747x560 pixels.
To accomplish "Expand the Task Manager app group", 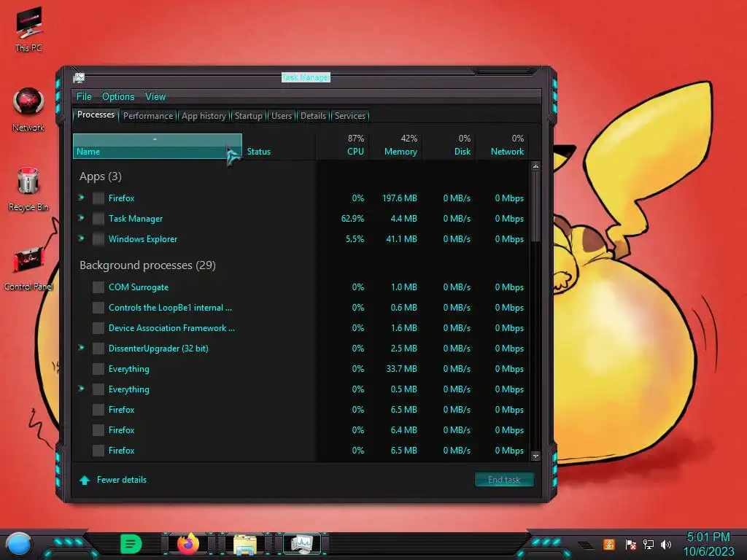I will click(81, 218).
